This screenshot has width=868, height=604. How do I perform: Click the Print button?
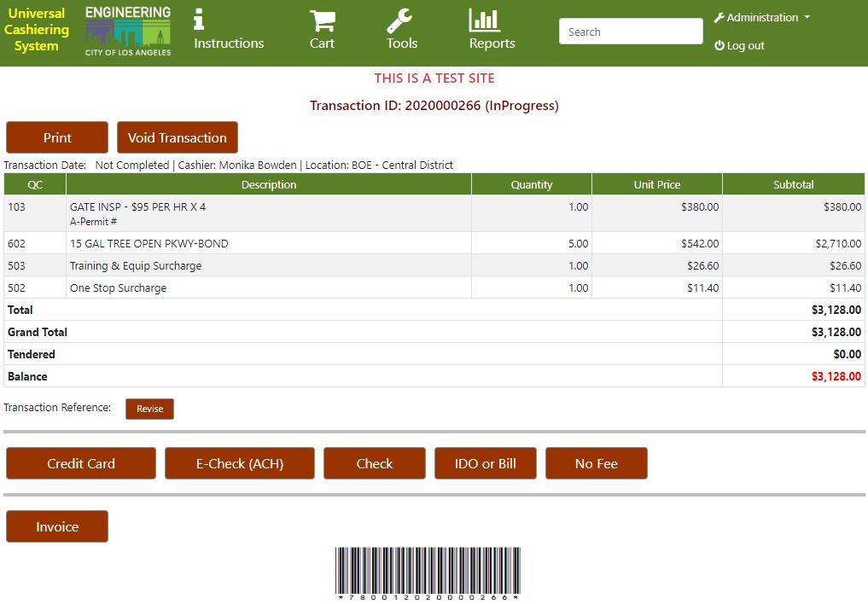tap(56, 136)
